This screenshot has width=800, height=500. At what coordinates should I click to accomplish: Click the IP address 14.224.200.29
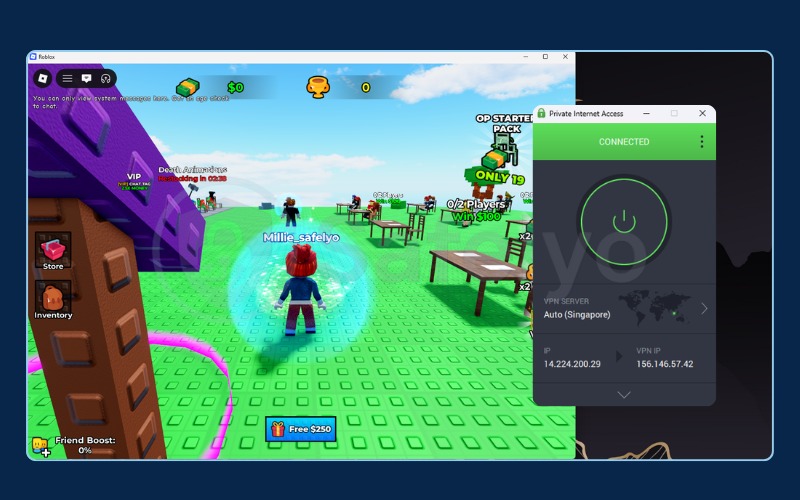click(572, 364)
